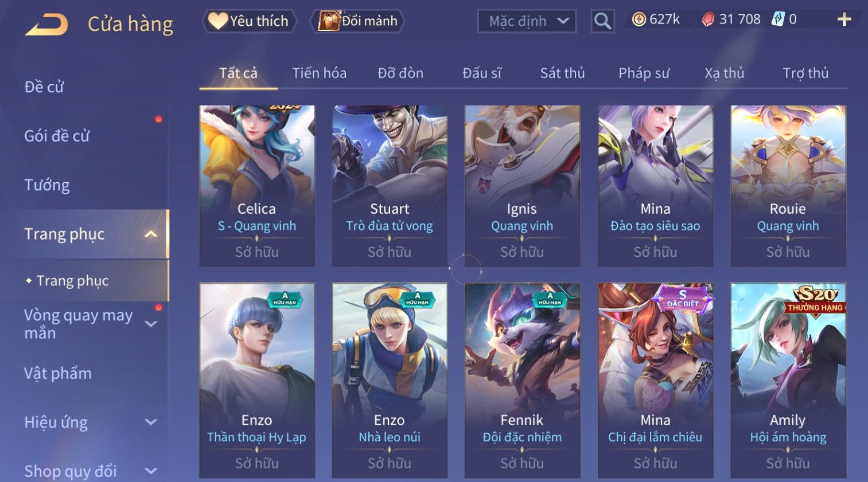This screenshot has width=868, height=482.
Task: Click the plus icon to add currency
Action: (844, 19)
